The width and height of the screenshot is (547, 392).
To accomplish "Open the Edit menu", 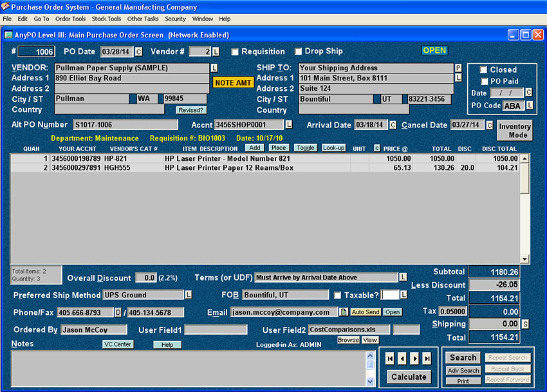I will tap(23, 19).
